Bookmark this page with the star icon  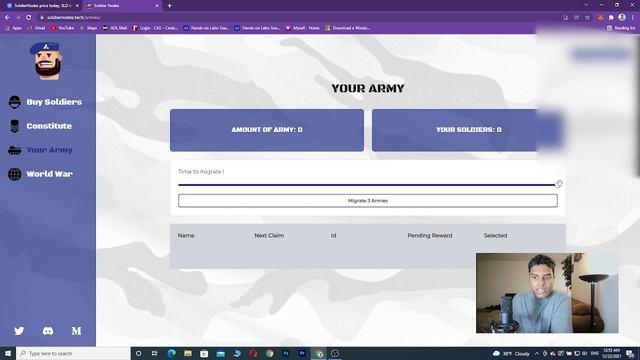[587, 18]
